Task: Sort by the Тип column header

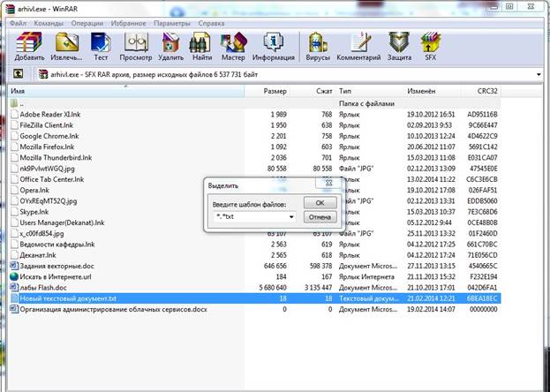Action: (370, 91)
